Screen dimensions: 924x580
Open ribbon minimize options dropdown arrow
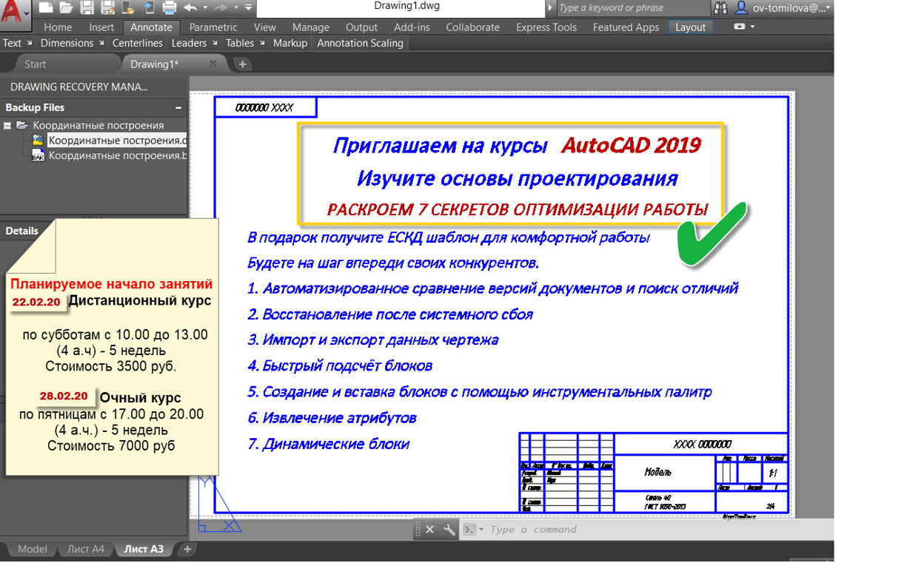pyautogui.click(x=753, y=27)
